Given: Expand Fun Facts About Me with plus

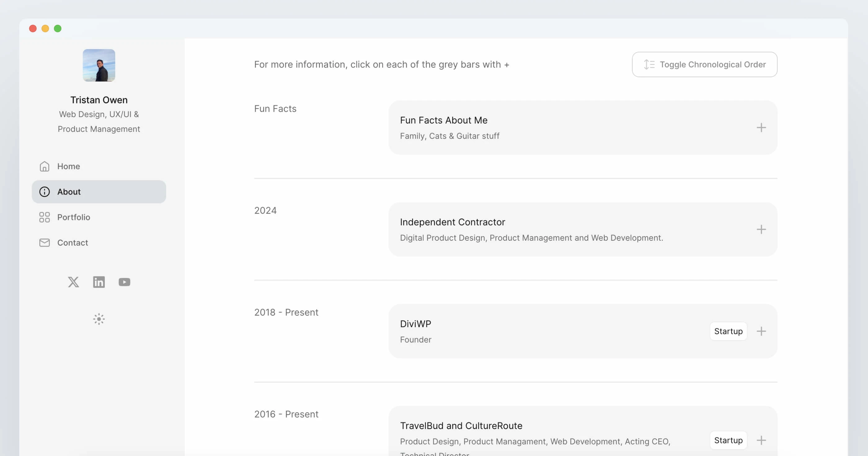Looking at the screenshot, I should 761,128.
